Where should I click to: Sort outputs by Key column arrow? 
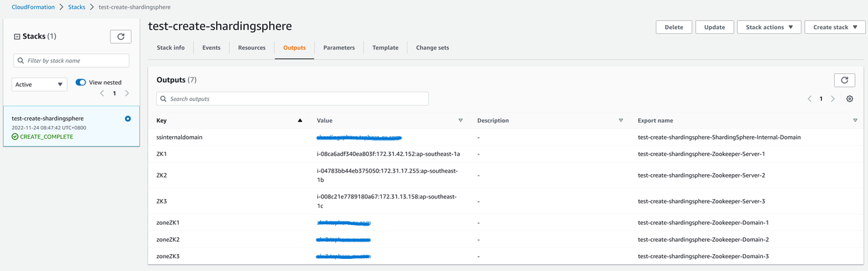pyautogui.click(x=300, y=121)
